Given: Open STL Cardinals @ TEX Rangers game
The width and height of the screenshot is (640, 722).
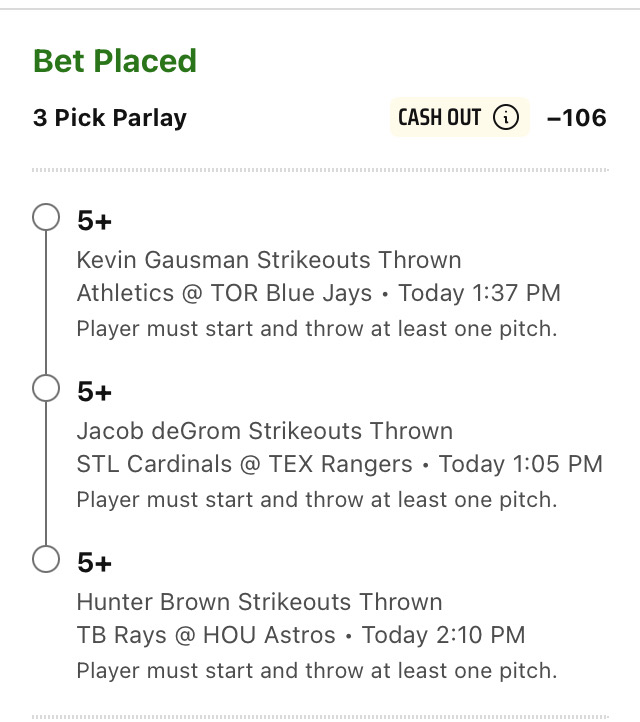Looking at the screenshot, I should click(x=244, y=464).
